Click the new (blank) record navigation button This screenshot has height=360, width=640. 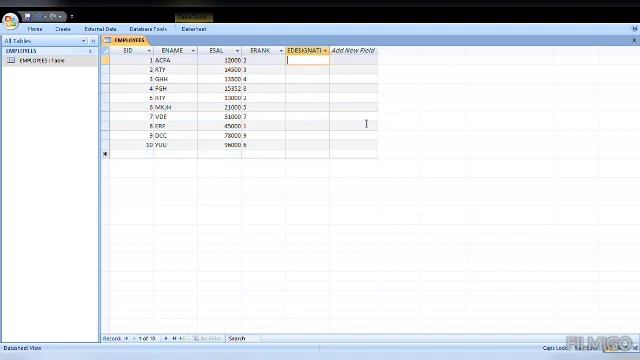[x=182, y=338]
